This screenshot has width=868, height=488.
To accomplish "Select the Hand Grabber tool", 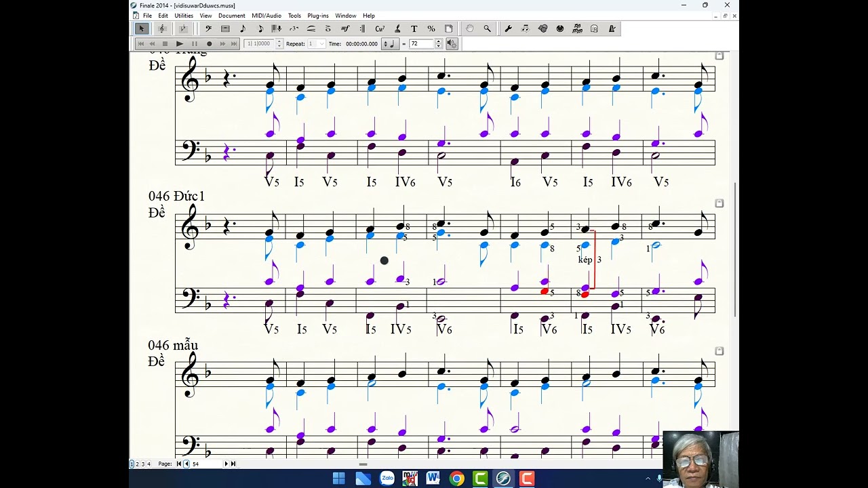I will pyautogui.click(x=470, y=28).
